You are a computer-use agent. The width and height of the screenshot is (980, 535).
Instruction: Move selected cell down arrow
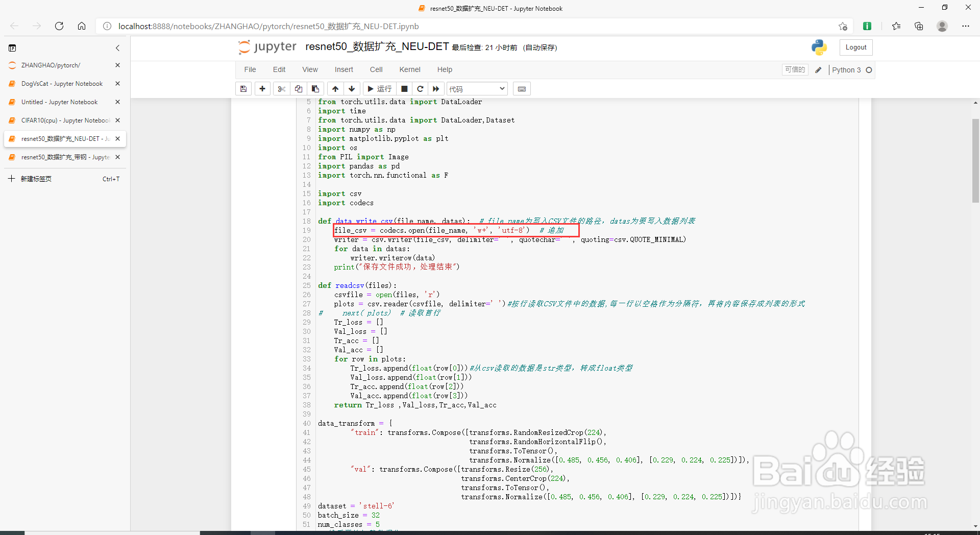pyautogui.click(x=352, y=89)
